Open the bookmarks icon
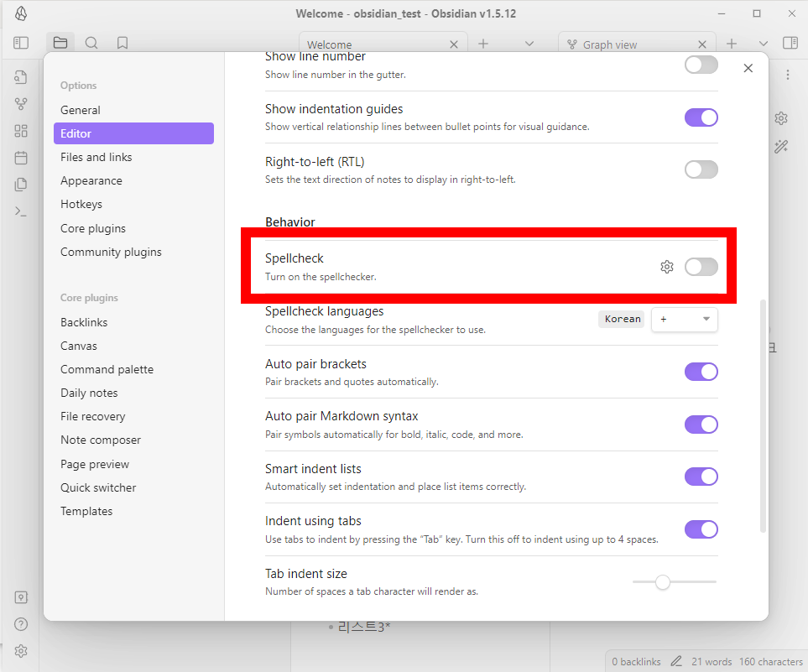This screenshot has width=808, height=672. (x=123, y=43)
